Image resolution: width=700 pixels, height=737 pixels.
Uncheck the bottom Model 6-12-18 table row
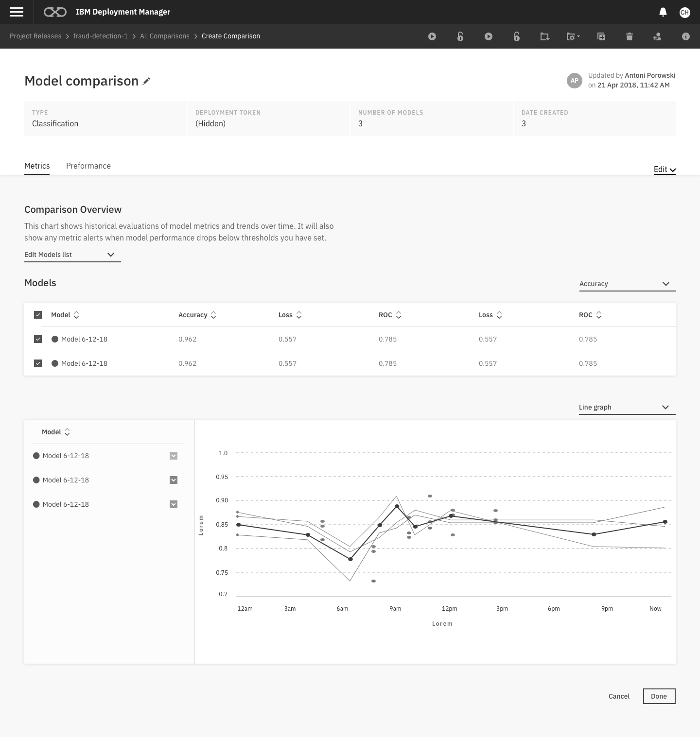pyautogui.click(x=38, y=363)
